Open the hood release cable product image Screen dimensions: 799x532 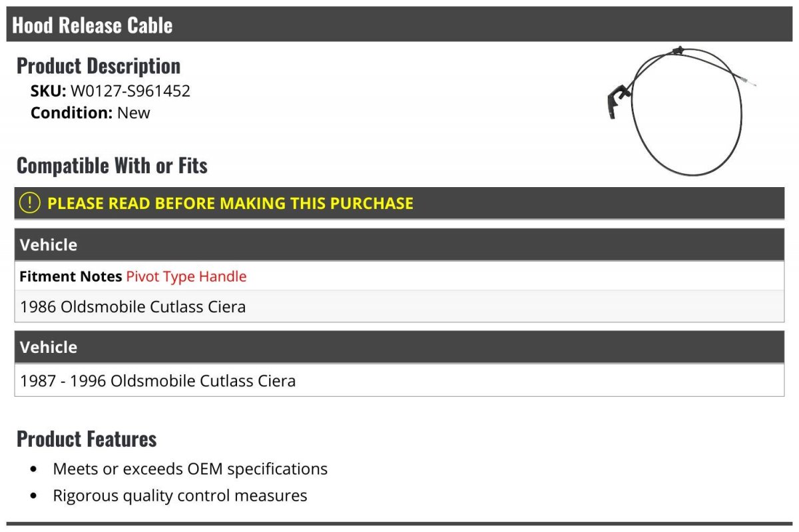point(682,111)
